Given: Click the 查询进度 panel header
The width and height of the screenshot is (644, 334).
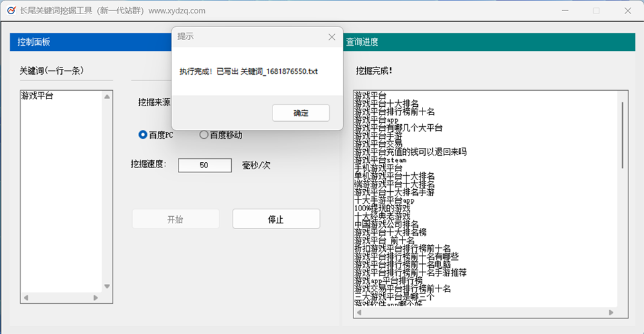Looking at the screenshot, I should click(489, 42).
